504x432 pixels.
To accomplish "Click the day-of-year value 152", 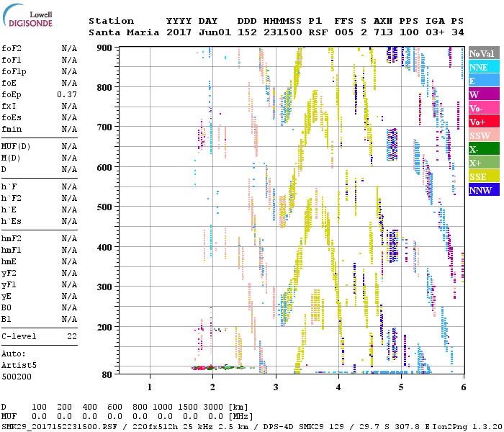I will [x=247, y=32].
